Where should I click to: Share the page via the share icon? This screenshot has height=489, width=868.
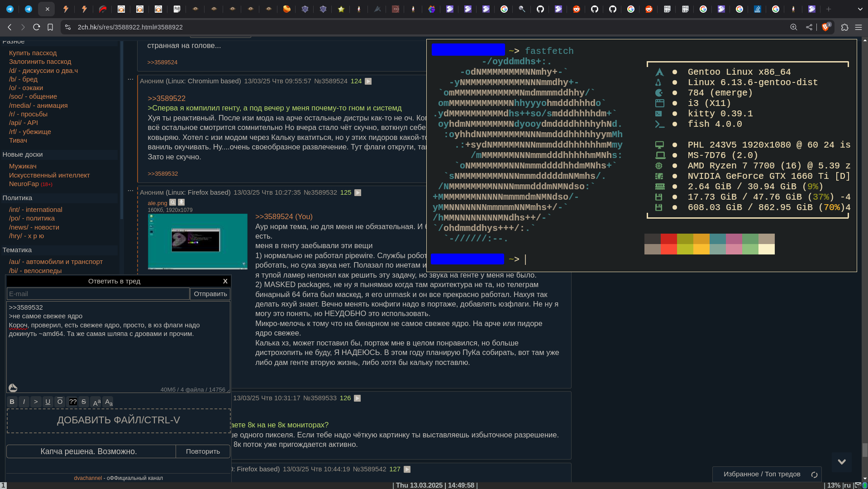click(x=809, y=27)
